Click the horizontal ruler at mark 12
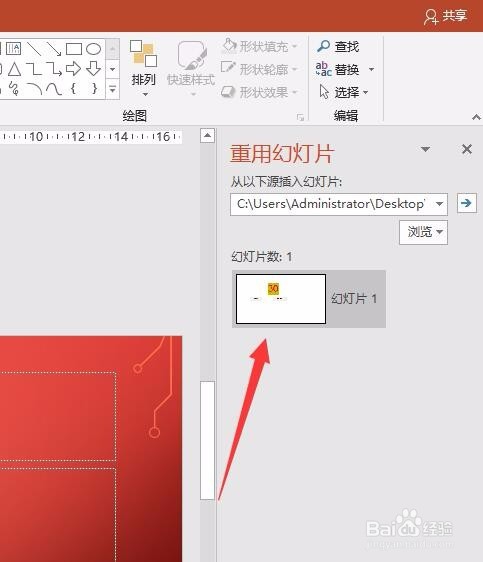 pyautogui.click(x=78, y=137)
